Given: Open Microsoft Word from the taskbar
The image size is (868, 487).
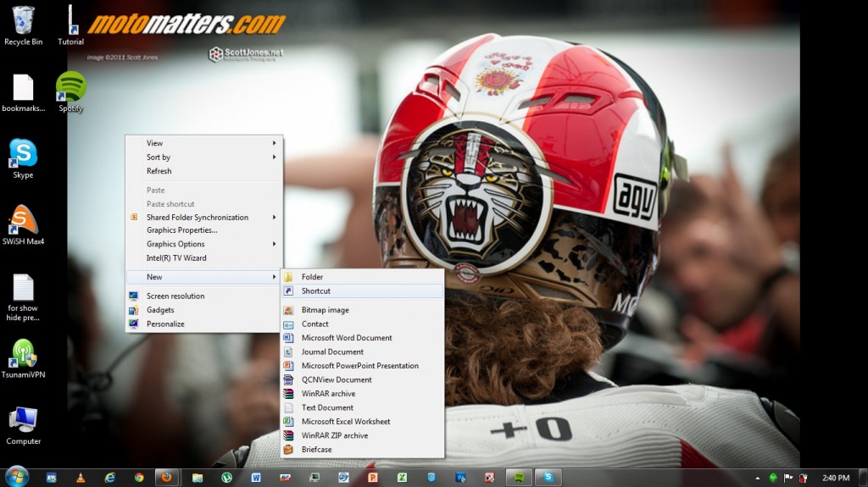Looking at the screenshot, I should (256, 478).
